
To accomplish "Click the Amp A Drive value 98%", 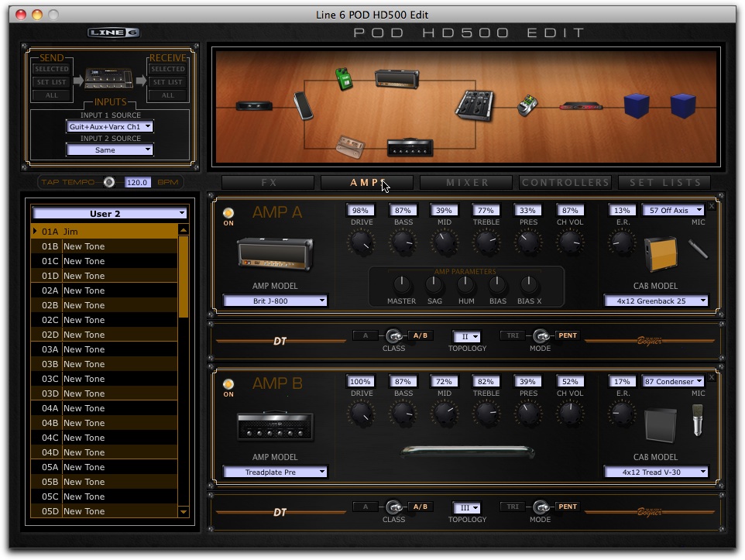I will (x=361, y=210).
